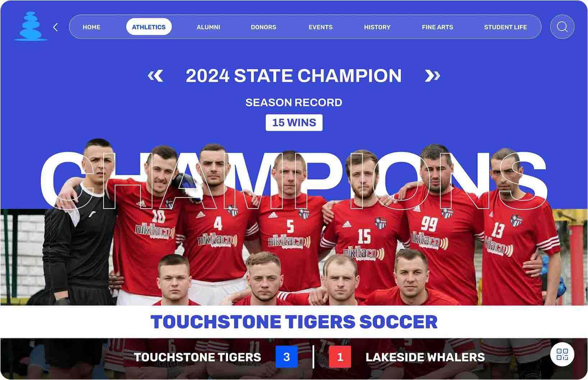Advance to next slide with right double-chevron
This screenshot has height=380, width=588.
click(432, 76)
